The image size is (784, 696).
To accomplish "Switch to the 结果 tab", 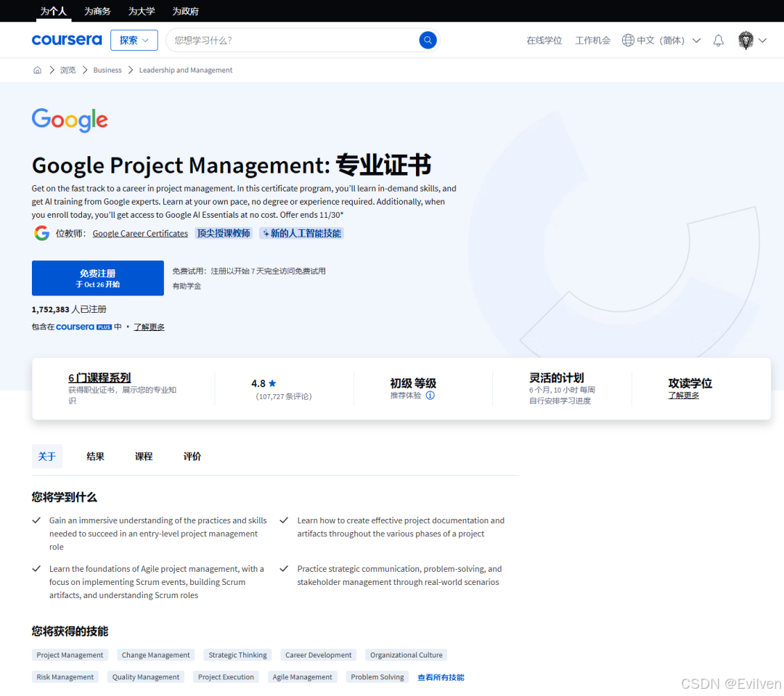I will 95,456.
